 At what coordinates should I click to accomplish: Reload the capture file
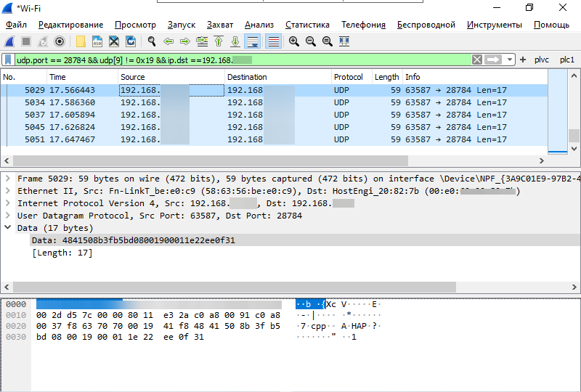click(x=131, y=41)
